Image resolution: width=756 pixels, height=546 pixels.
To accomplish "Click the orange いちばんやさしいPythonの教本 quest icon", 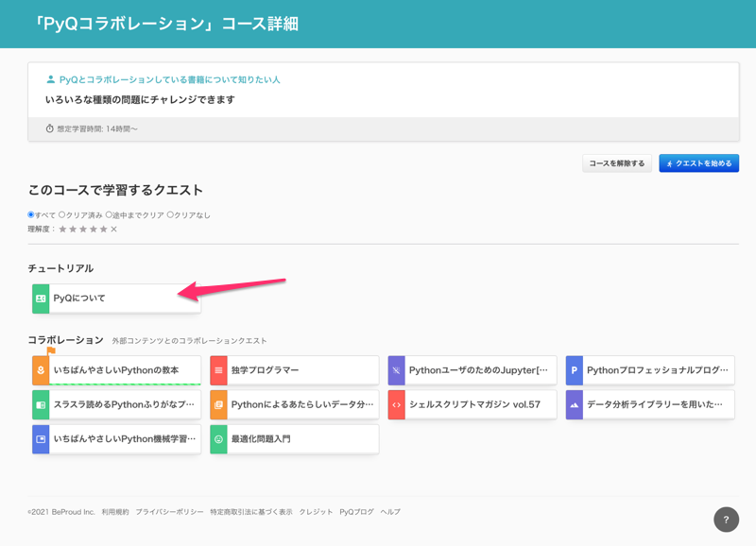I will (x=41, y=370).
